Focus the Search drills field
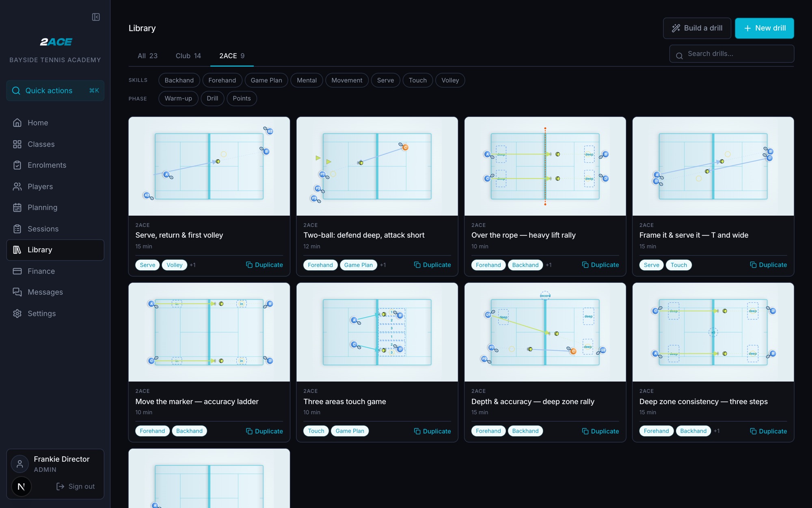 [x=732, y=54]
